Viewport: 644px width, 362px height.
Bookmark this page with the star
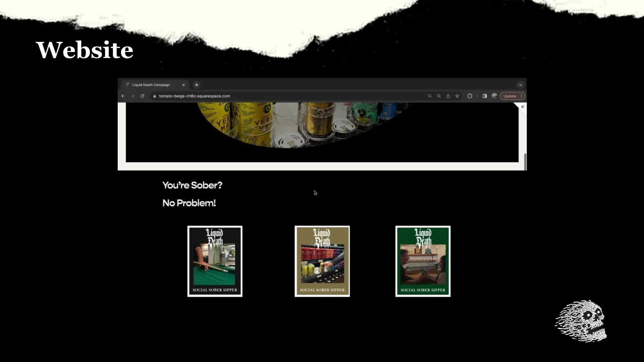click(x=457, y=96)
